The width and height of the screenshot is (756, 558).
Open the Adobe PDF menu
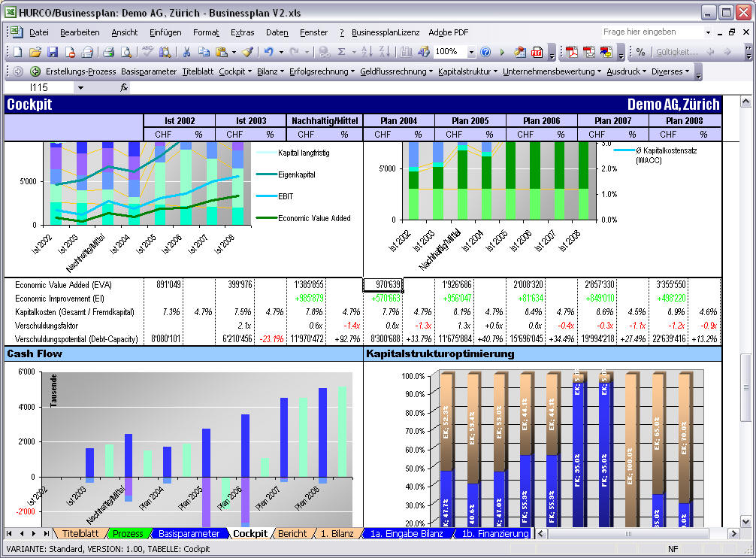coord(449,32)
